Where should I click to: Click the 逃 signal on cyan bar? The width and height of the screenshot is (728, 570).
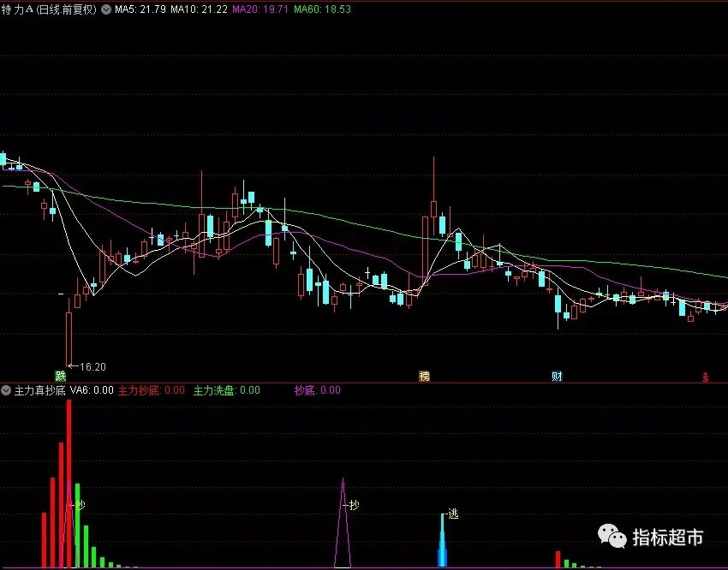click(x=453, y=514)
